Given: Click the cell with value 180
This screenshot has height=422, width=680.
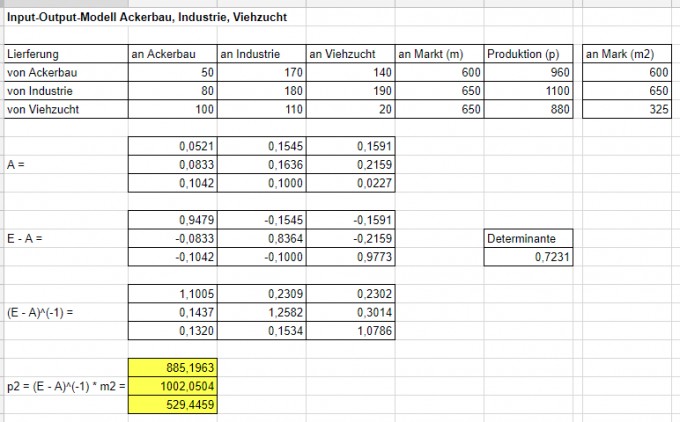Looking at the screenshot, I should click(262, 91).
